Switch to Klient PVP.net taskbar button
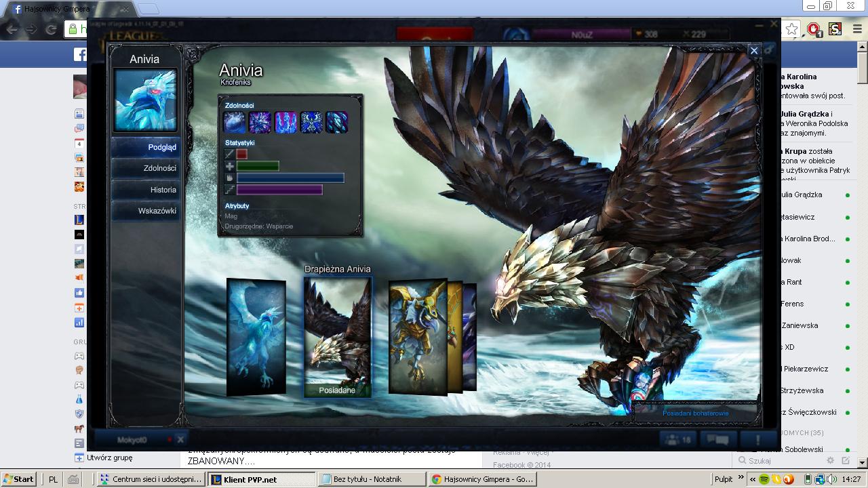 tap(261, 479)
